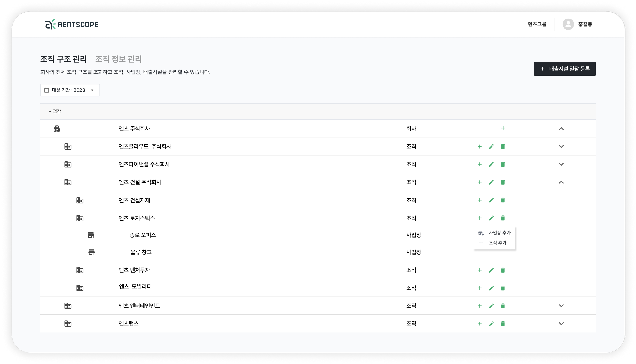Image resolution: width=636 pixels, height=364 pixels.
Task: Switch to 조직 정보 관리 tab
Action: (118, 59)
